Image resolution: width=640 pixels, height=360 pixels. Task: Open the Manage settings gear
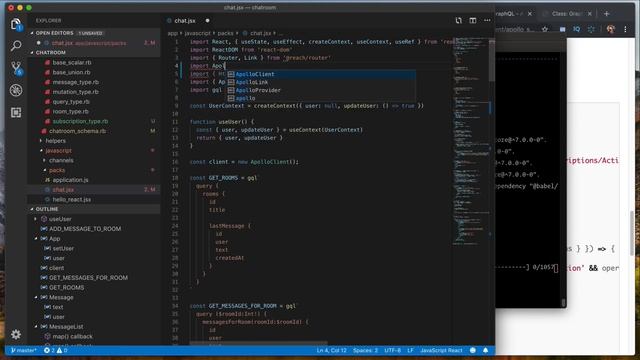point(16,335)
